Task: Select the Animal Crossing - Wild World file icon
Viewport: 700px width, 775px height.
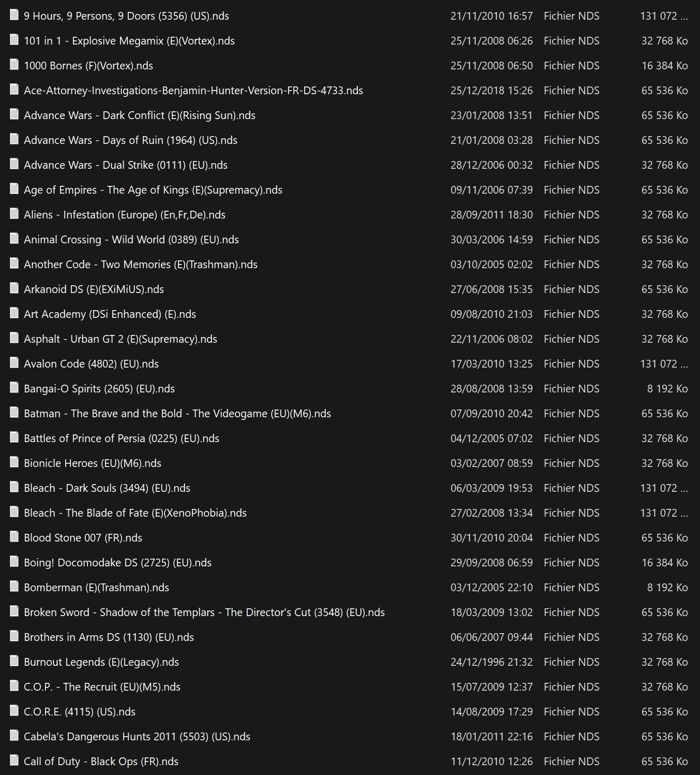Action: point(14,239)
